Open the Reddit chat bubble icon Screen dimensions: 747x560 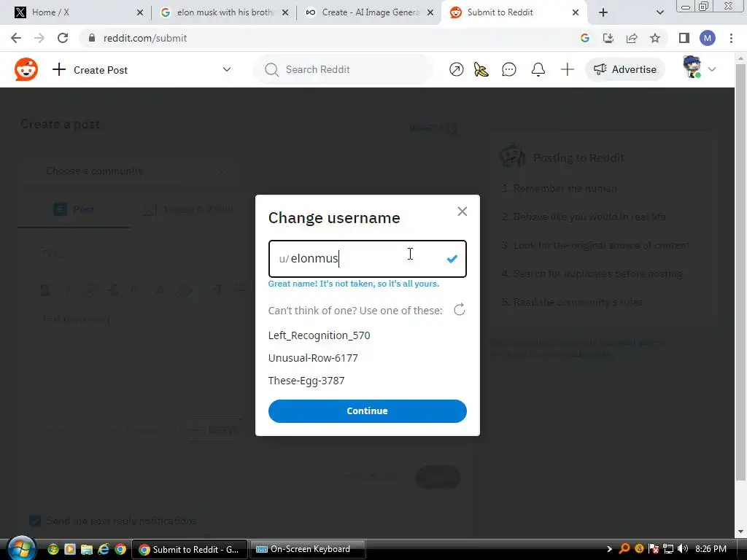tap(508, 69)
